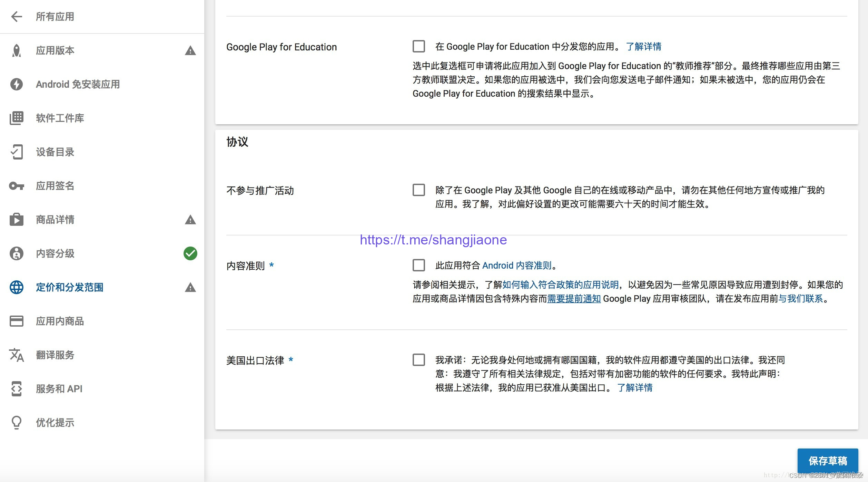868x482 pixels.
Task: Click the back arrow to 所有应用
Action: [16, 17]
